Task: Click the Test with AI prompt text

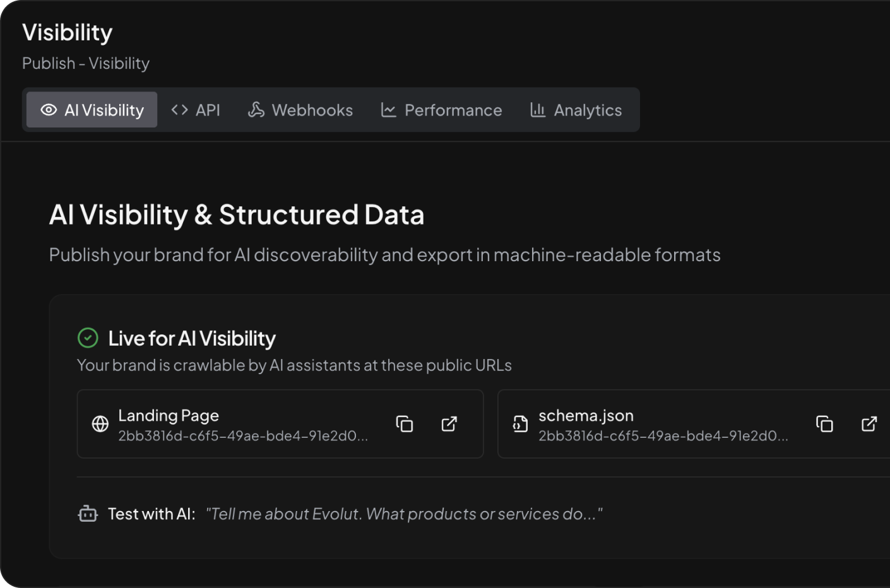Action: point(404,514)
